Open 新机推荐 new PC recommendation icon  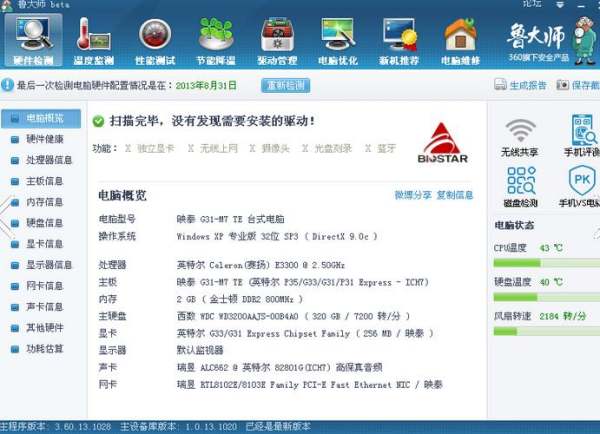point(399,40)
